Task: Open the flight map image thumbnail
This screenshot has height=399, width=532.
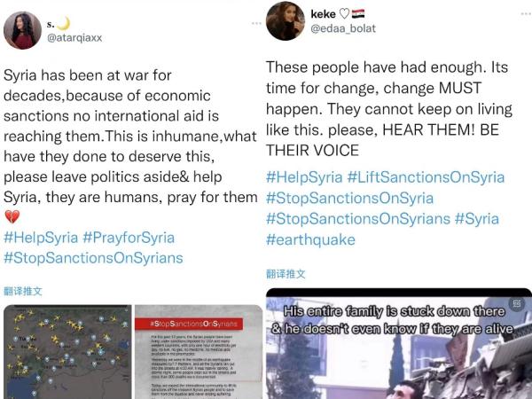Action: 67,352
